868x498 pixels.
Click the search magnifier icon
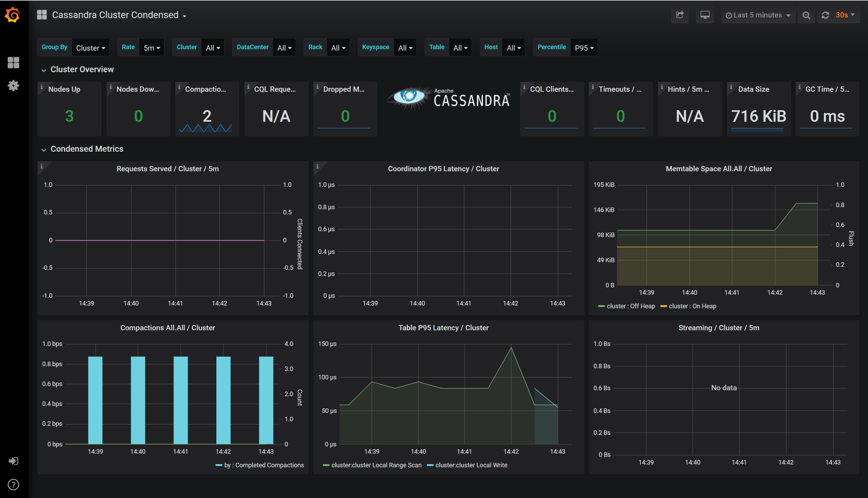click(x=807, y=15)
